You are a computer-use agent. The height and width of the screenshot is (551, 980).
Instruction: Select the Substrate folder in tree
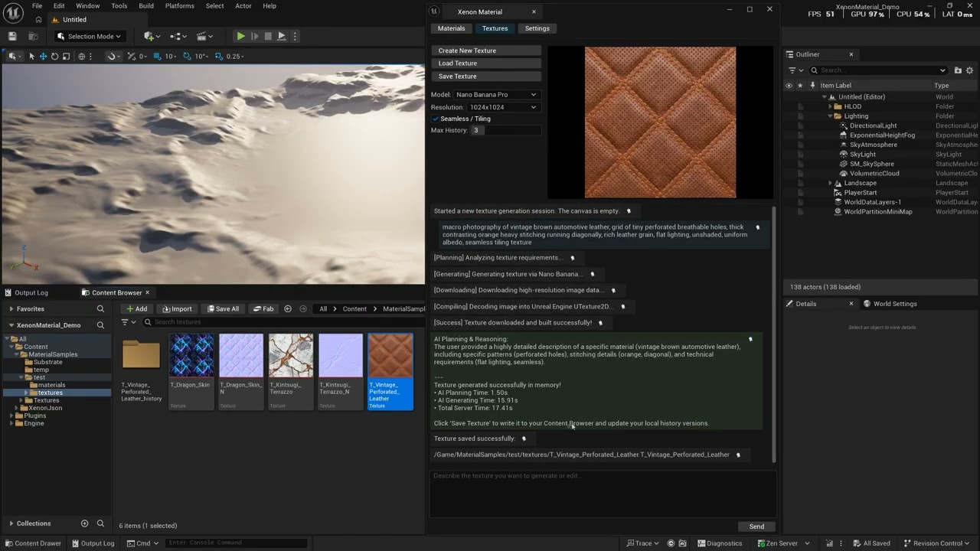point(47,362)
